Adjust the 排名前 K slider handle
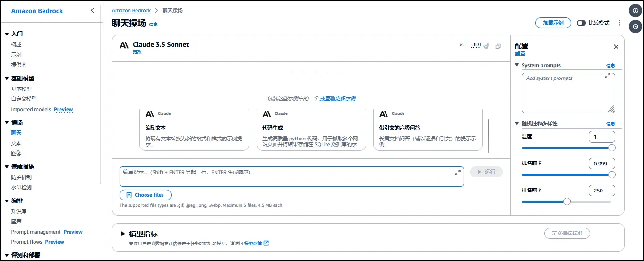Image resolution: width=644 pixels, height=261 pixels. (567, 201)
